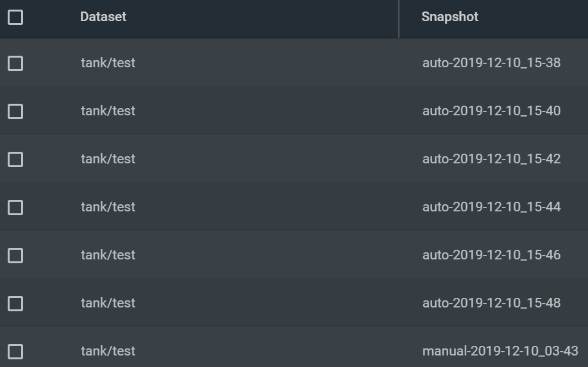Toggle checkbox for auto-2019-12-10_15-42 row
The height and width of the screenshot is (367, 588).
[15, 159]
